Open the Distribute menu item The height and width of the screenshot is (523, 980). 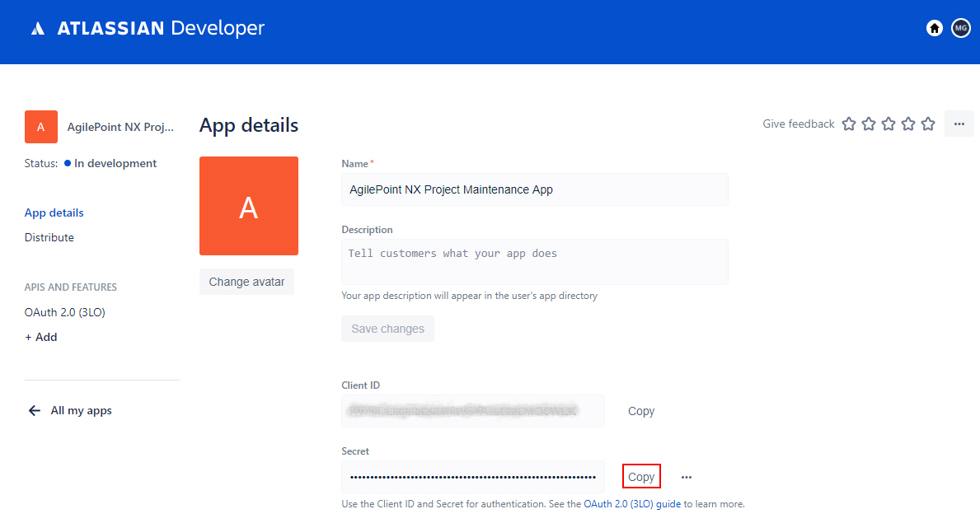tap(49, 237)
